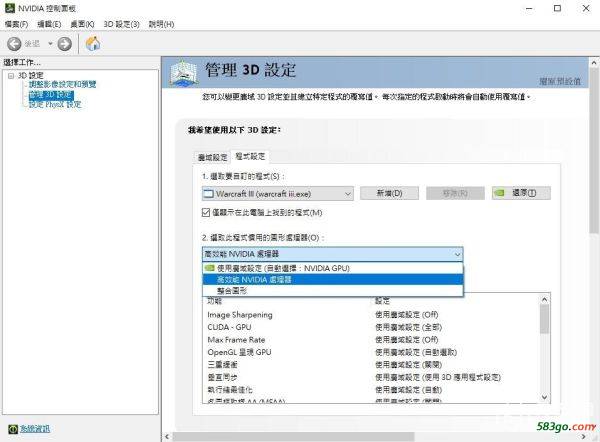
Task: Select 調整影像設定和預覽 in the task tree
Action: click(x=61, y=85)
